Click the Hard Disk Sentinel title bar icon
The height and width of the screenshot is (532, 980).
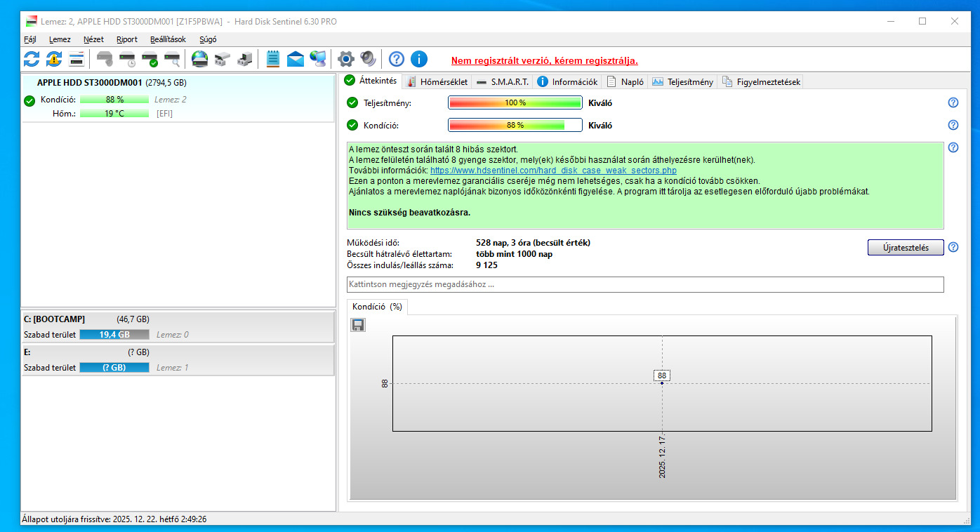(32, 21)
